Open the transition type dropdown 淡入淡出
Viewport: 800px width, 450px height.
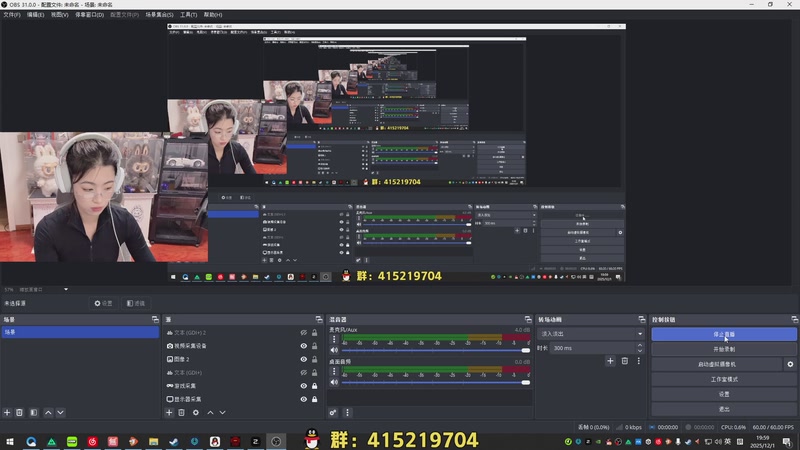pyautogui.click(x=591, y=334)
